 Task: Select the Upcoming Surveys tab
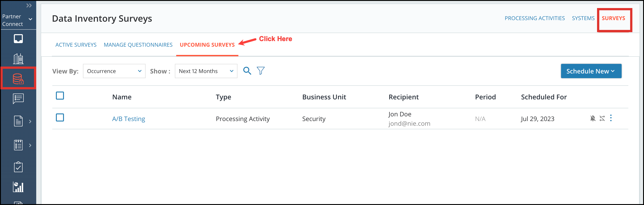pos(207,45)
